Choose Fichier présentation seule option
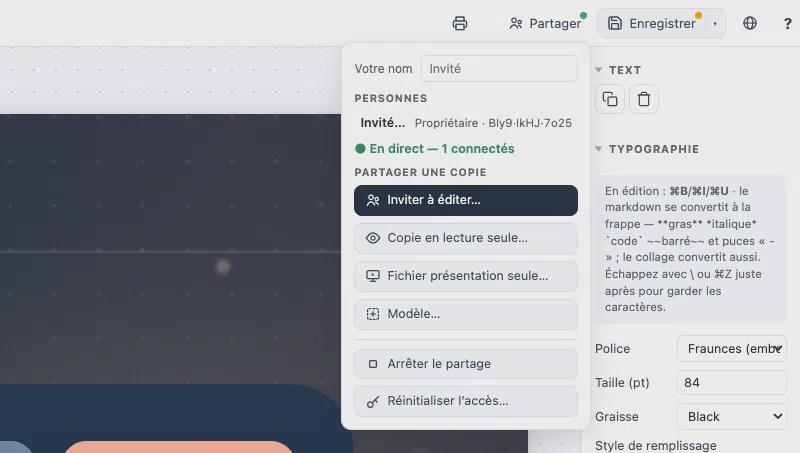This screenshot has height=453, width=800. coord(466,276)
